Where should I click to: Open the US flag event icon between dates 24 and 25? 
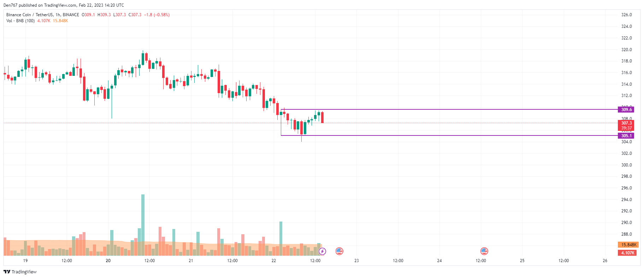484,251
